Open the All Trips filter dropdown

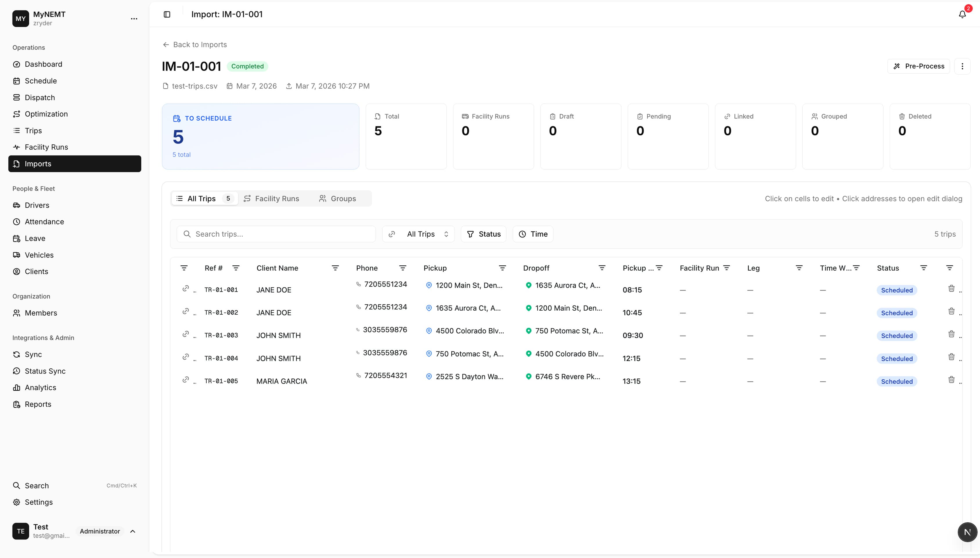click(x=418, y=234)
